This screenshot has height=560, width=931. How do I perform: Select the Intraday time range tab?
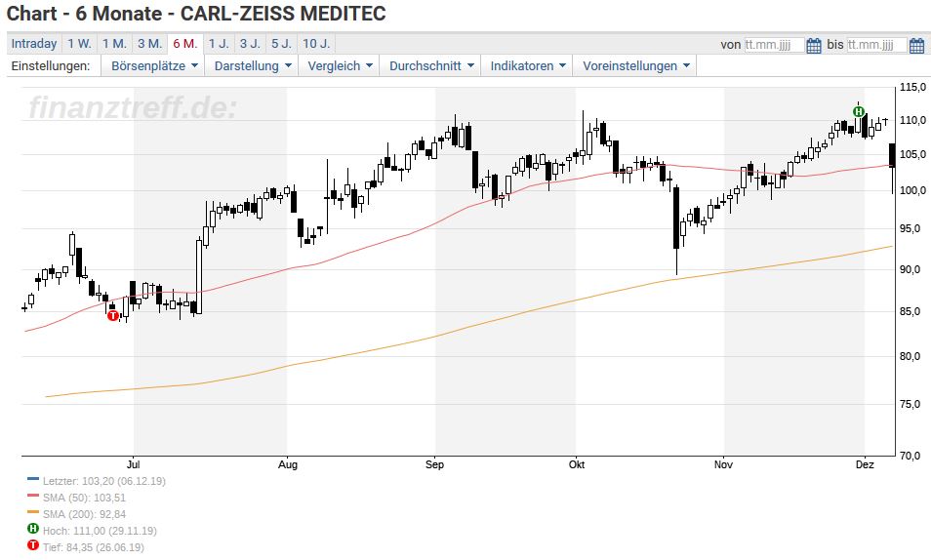tap(34, 44)
